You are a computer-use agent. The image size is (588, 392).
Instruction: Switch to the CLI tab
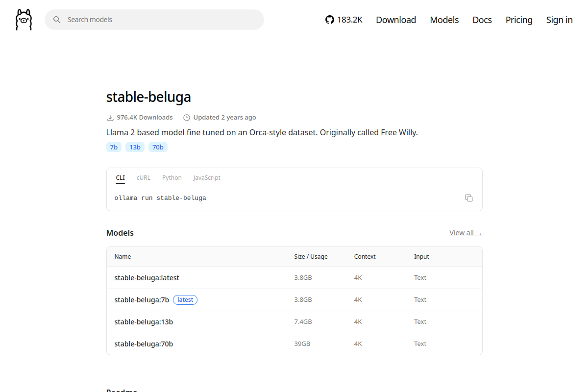tap(121, 178)
